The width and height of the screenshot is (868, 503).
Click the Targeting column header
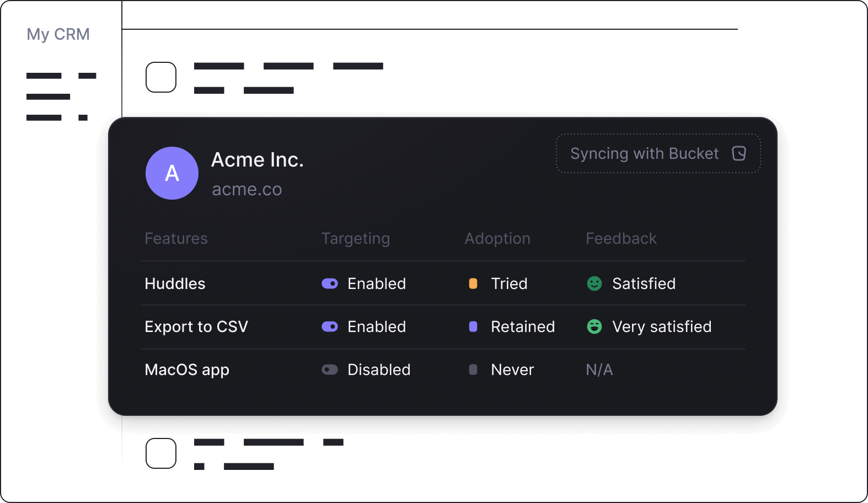[356, 239]
